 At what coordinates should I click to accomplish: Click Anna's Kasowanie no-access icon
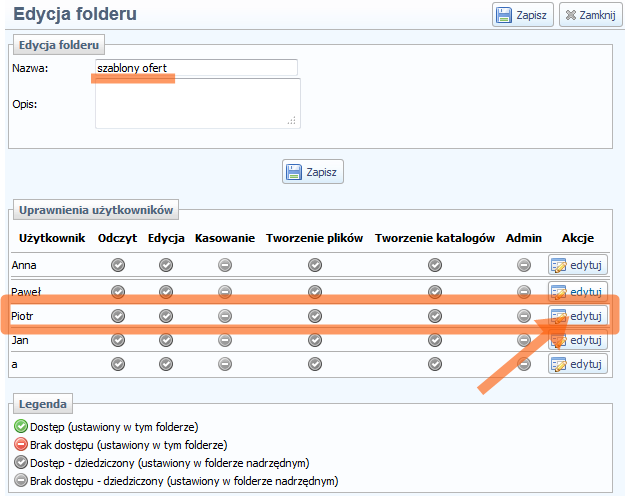225,265
